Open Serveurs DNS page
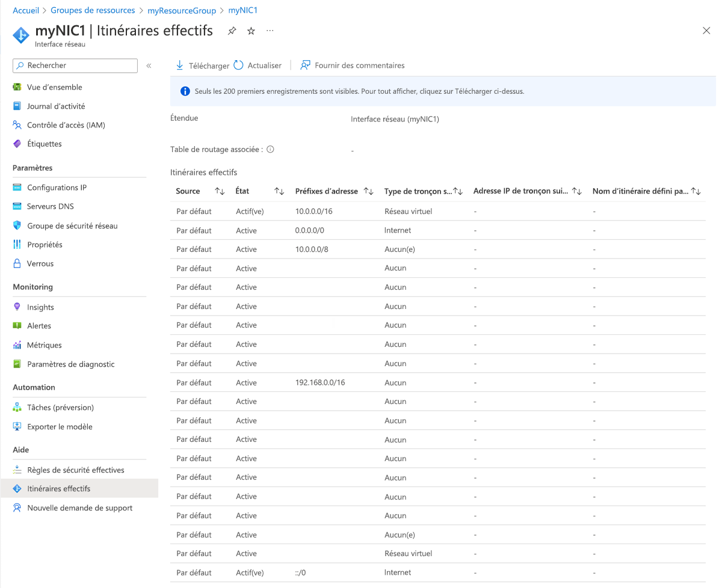The image size is (722, 588). coord(51,206)
